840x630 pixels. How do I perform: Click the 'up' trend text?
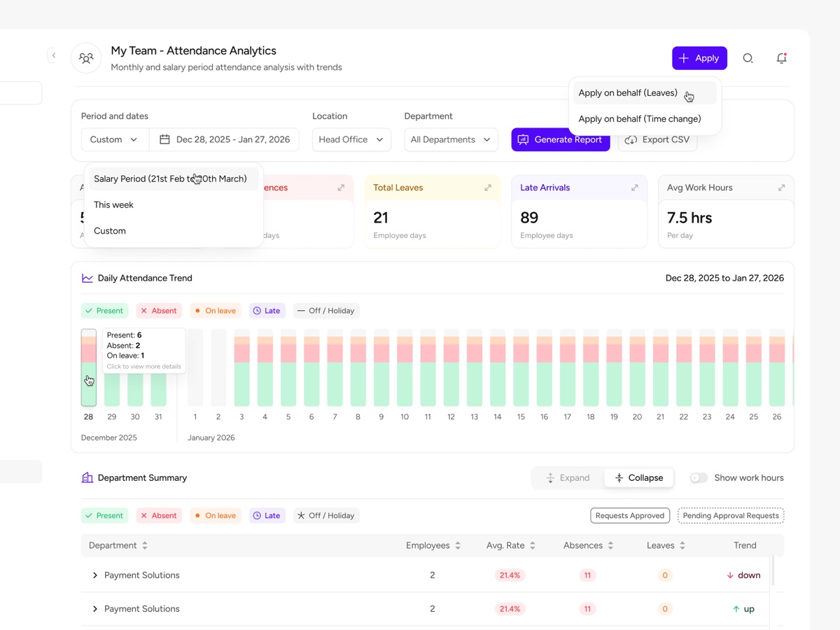749,609
